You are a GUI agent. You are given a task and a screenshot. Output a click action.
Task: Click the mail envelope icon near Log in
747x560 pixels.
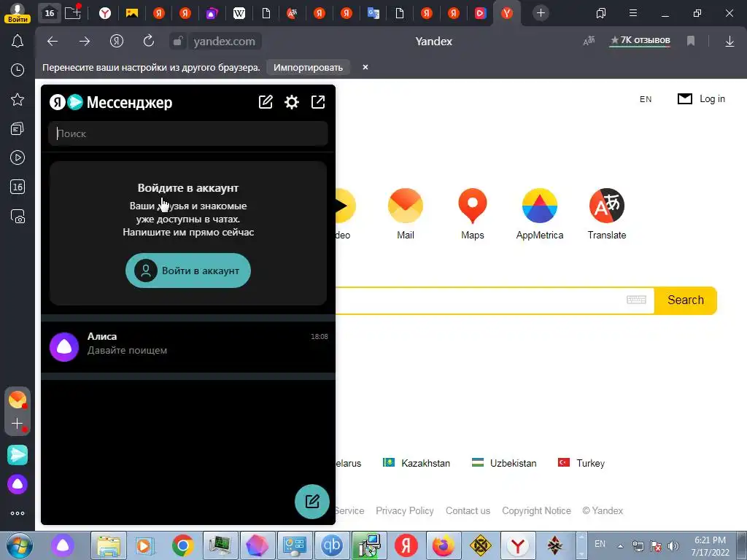[684, 98]
